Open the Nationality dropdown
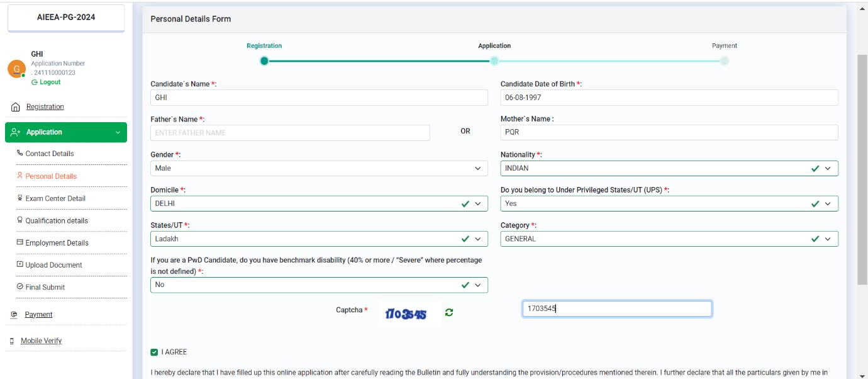The height and width of the screenshot is (379, 868). point(669,168)
